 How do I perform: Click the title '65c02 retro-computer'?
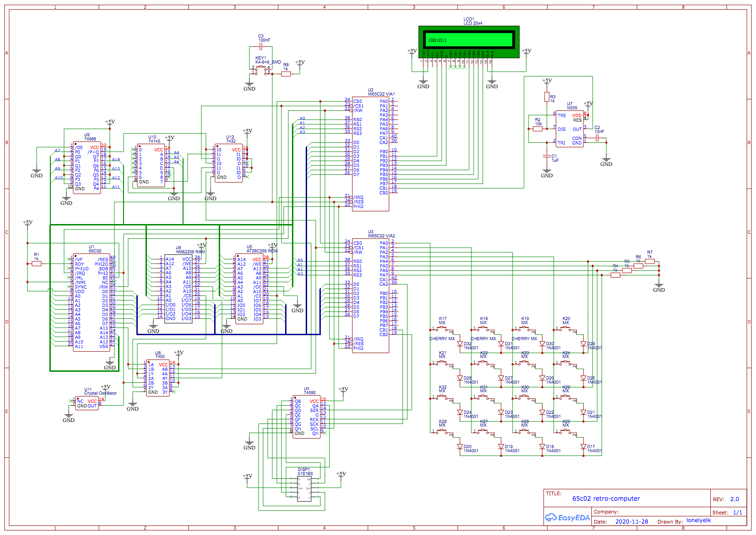tap(606, 498)
